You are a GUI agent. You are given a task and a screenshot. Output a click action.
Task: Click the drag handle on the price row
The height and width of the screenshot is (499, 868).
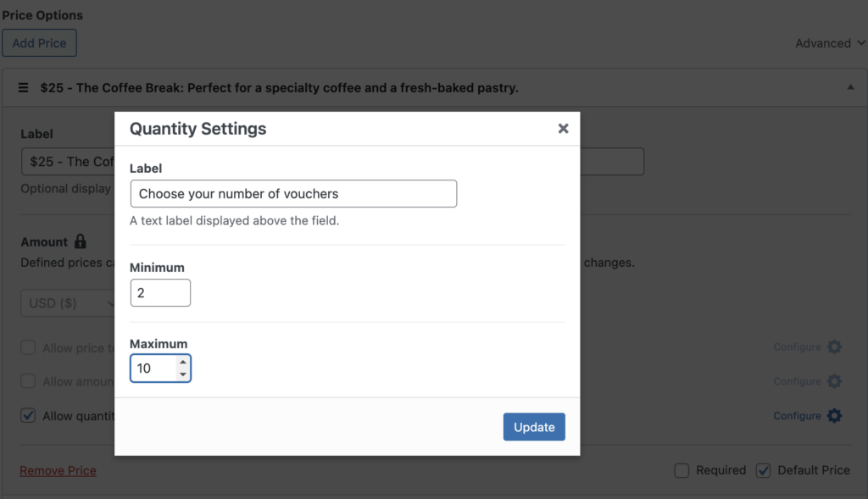(x=24, y=87)
